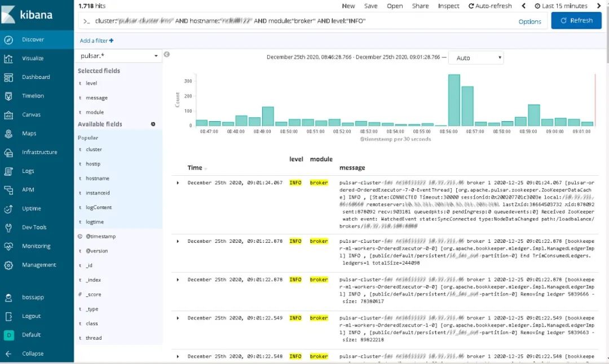Expand the log row at 09:01:22.549
609x364 pixels.
(178, 318)
